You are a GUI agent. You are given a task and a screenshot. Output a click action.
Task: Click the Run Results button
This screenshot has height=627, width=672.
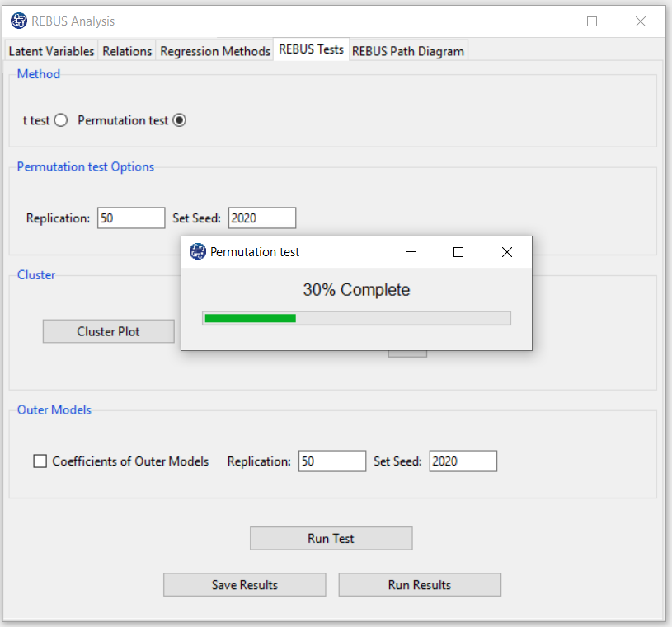tap(420, 585)
